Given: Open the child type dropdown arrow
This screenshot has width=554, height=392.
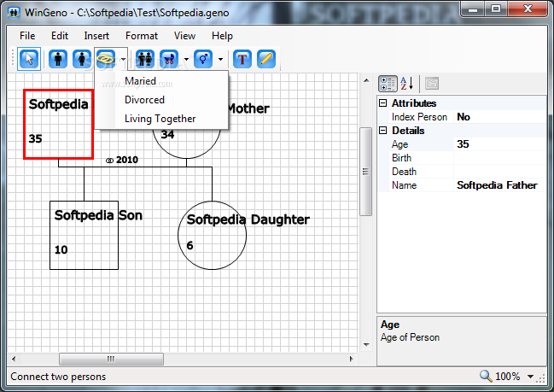Looking at the screenshot, I should tap(186, 59).
